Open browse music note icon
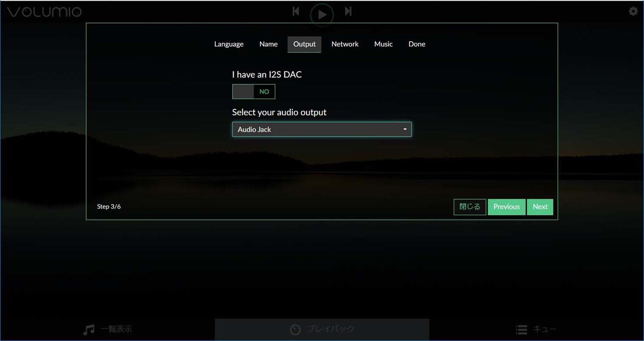644x341 pixels. click(89, 329)
